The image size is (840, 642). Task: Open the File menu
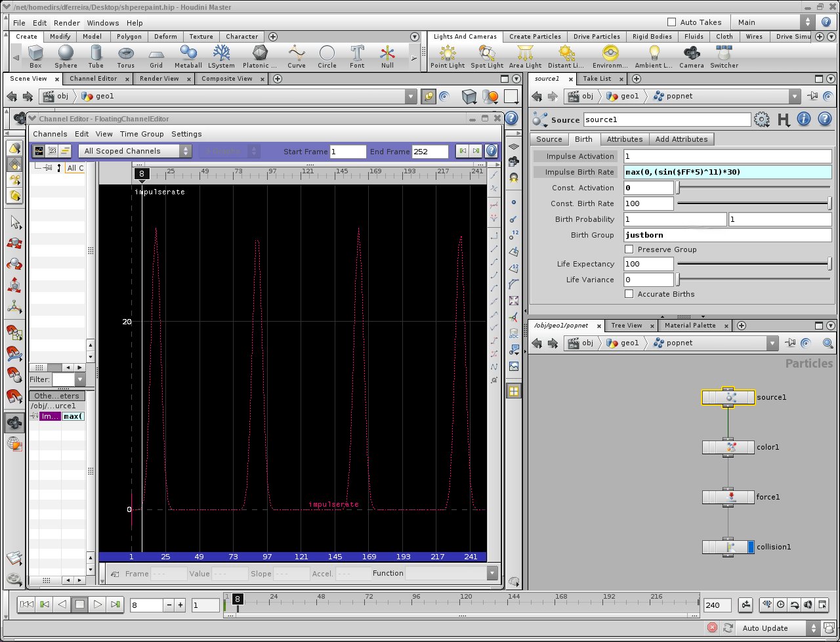tap(19, 22)
